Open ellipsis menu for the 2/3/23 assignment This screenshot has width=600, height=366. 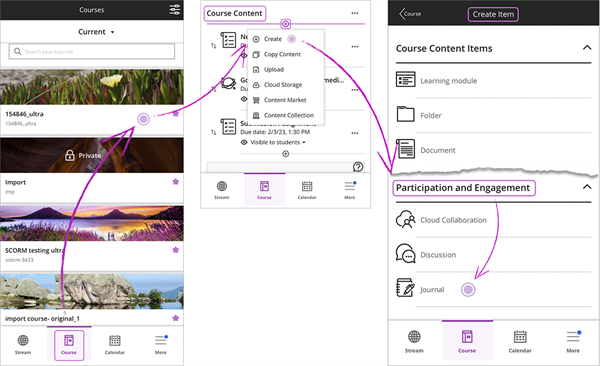[355, 133]
